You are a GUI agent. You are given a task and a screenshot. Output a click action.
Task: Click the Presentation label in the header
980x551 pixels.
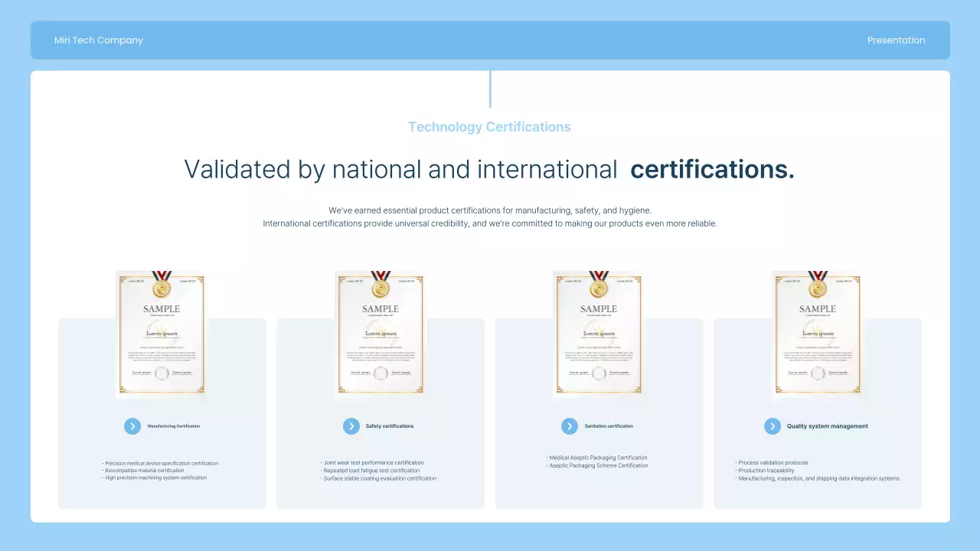coord(896,41)
